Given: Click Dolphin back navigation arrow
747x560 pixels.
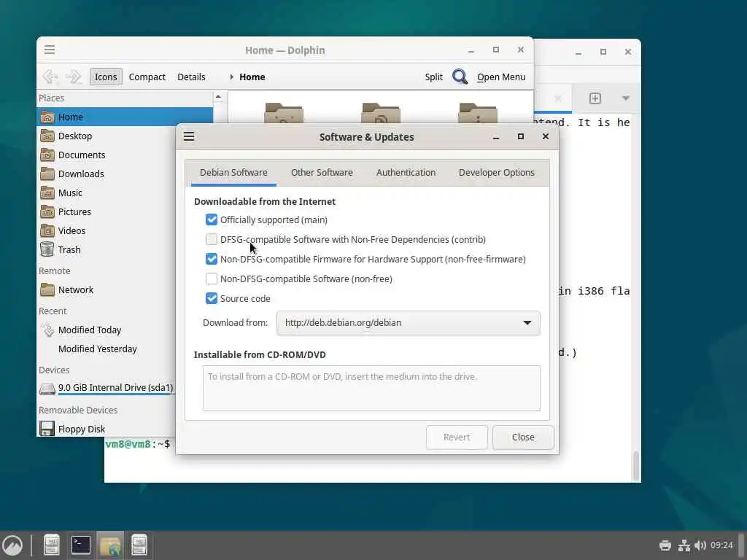Looking at the screenshot, I should (50, 77).
